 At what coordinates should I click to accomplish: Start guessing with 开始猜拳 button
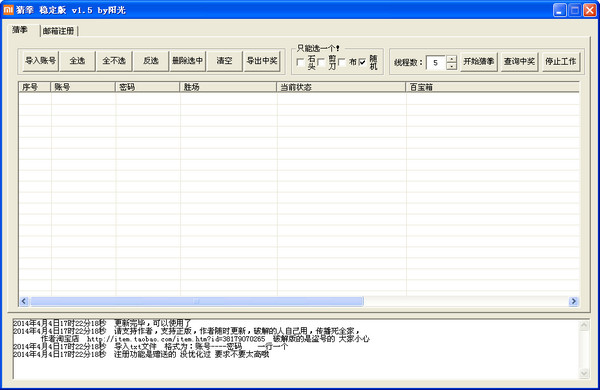[x=478, y=62]
